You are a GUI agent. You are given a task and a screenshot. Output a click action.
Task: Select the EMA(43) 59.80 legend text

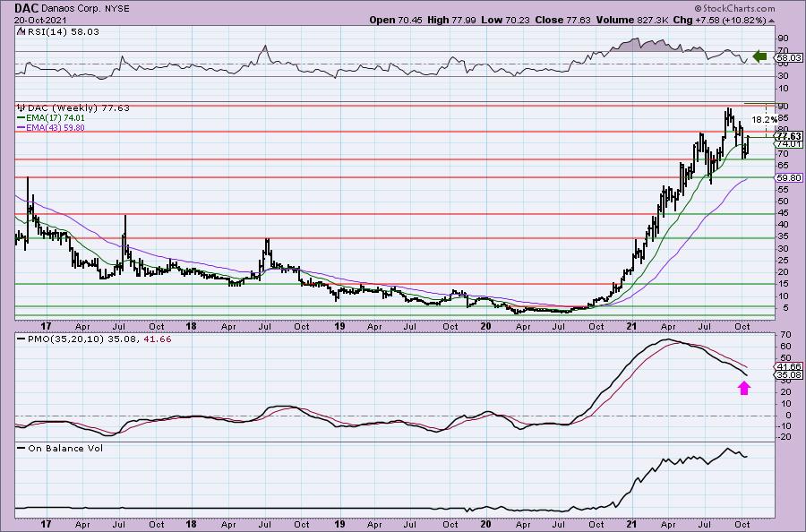(x=55, y=127)
